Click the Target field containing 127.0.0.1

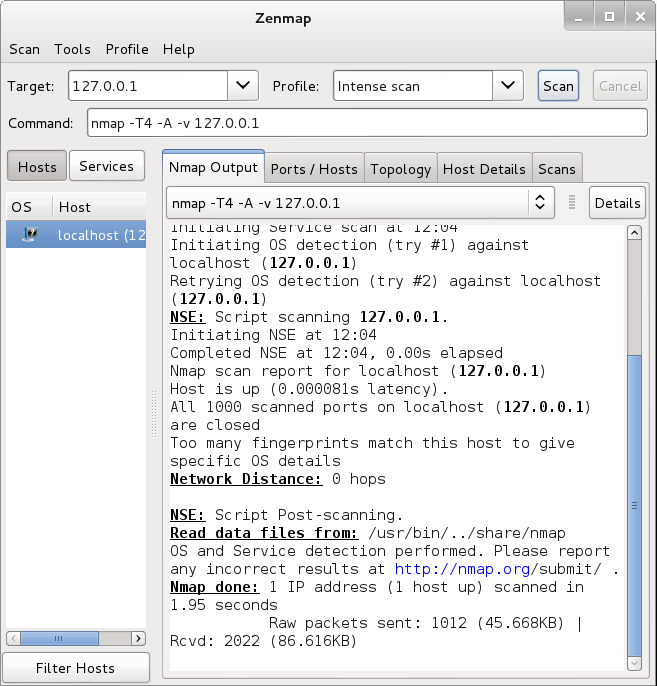point(148,86)
